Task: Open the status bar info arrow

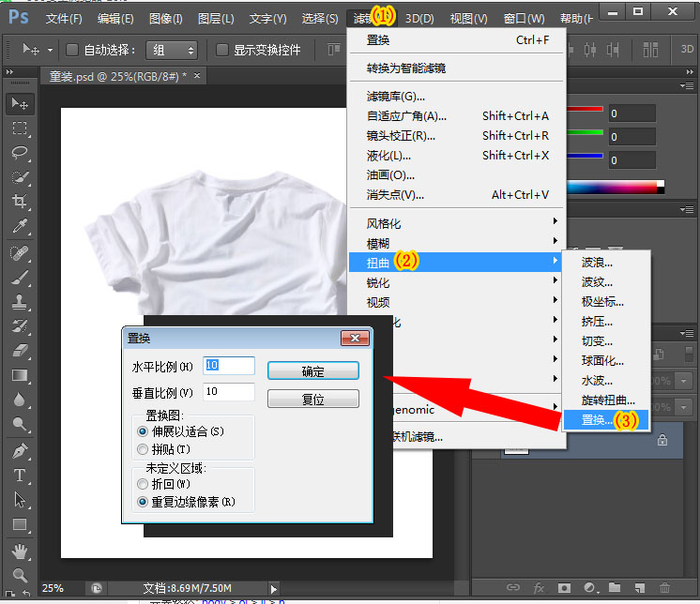Action: [274, 589]
